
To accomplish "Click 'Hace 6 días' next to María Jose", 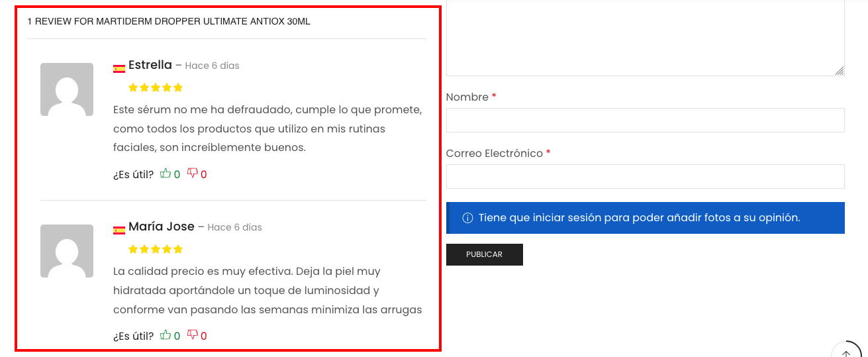I will tap(234, 227).
